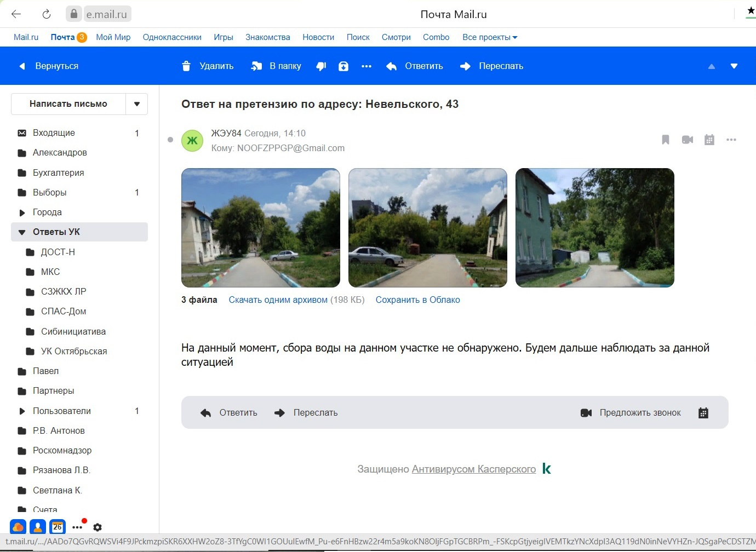
Task: Click the move to folder icon
Action: pos(256,66)
